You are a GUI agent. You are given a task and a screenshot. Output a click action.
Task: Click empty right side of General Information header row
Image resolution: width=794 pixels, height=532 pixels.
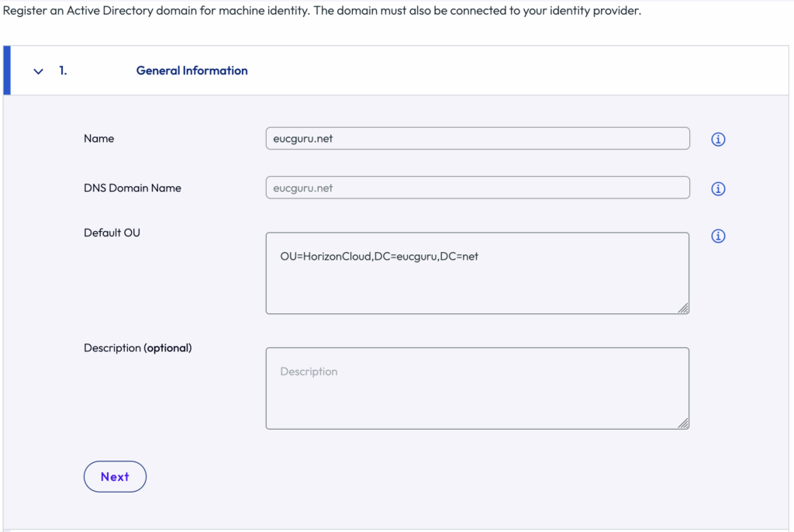543,71
